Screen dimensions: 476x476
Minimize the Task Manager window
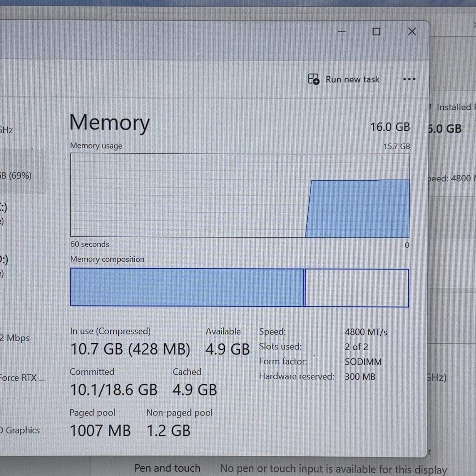342,32
